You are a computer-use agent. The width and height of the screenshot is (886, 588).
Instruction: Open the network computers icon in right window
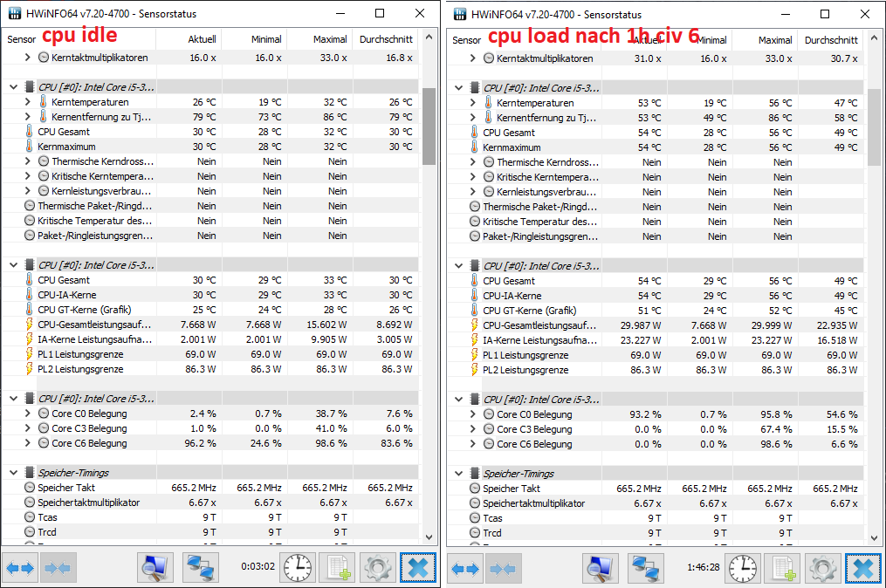pos(646,568)
